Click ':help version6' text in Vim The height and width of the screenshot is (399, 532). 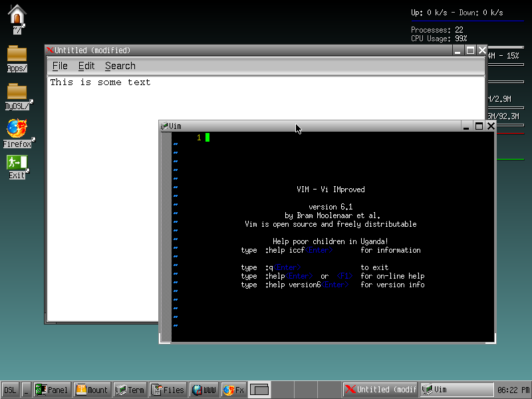(x=293, y=285)
